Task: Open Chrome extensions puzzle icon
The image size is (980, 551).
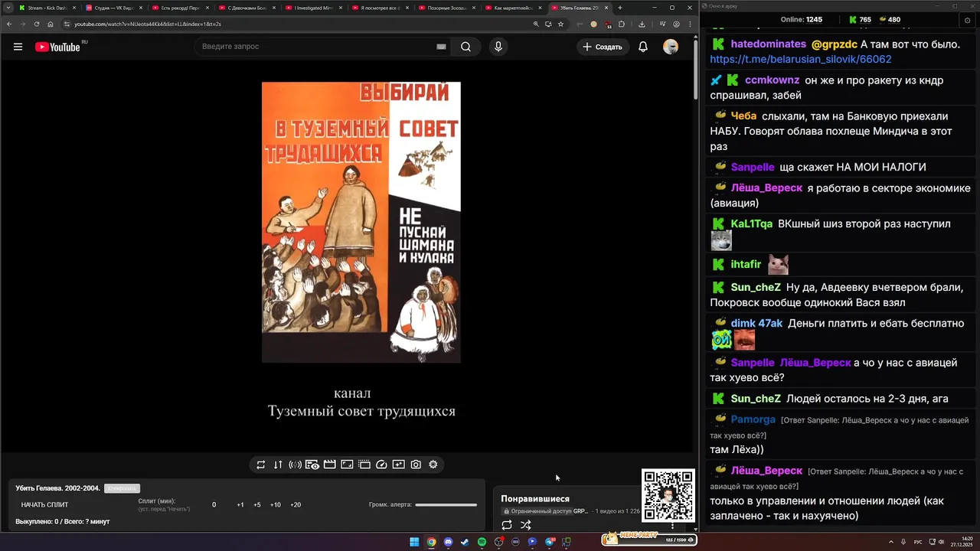Action: pos(622,24)
